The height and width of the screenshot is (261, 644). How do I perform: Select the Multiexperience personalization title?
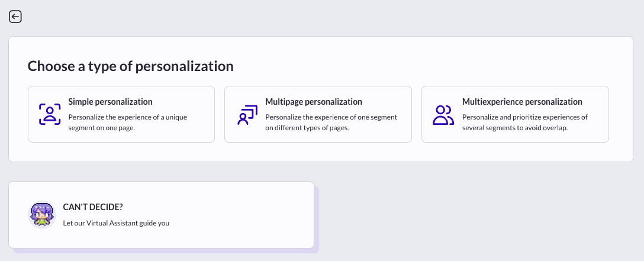tap(522, 102)
